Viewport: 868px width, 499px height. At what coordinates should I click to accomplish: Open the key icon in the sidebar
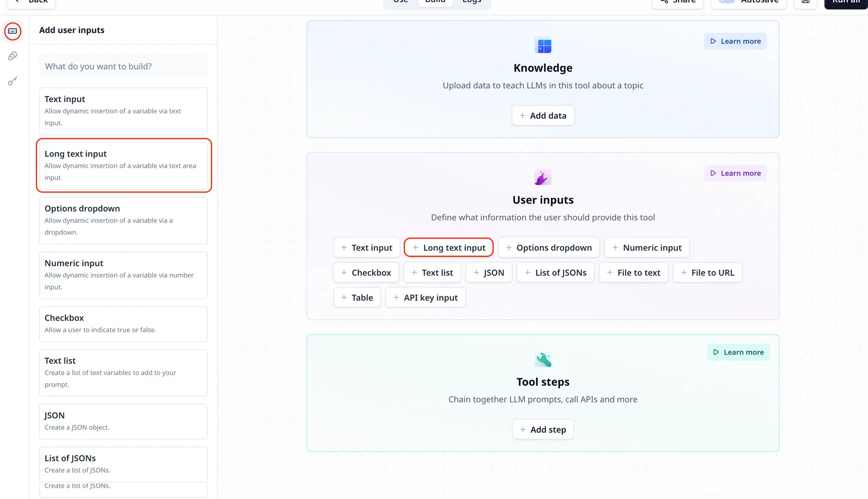coord(12,81)
